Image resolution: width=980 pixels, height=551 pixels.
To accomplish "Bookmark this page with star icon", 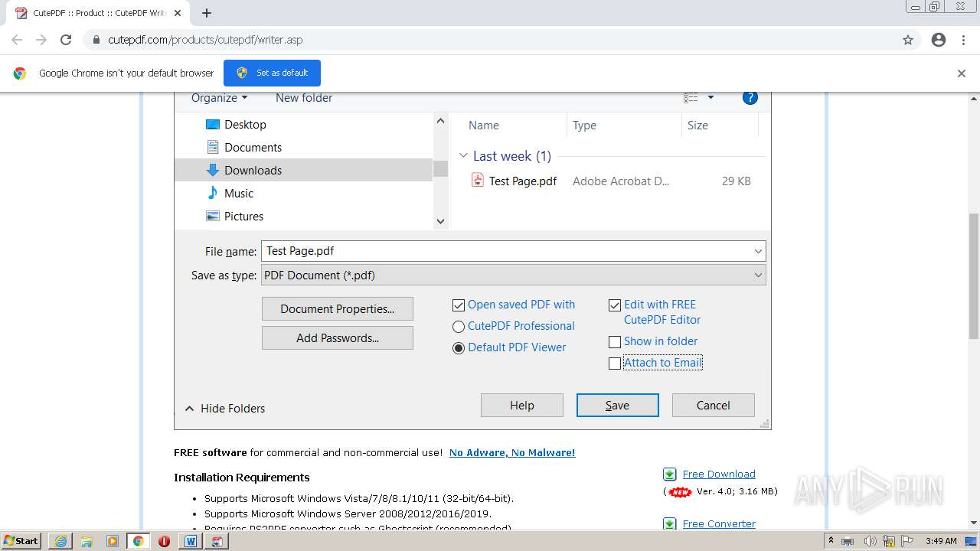I will [908, 40].
